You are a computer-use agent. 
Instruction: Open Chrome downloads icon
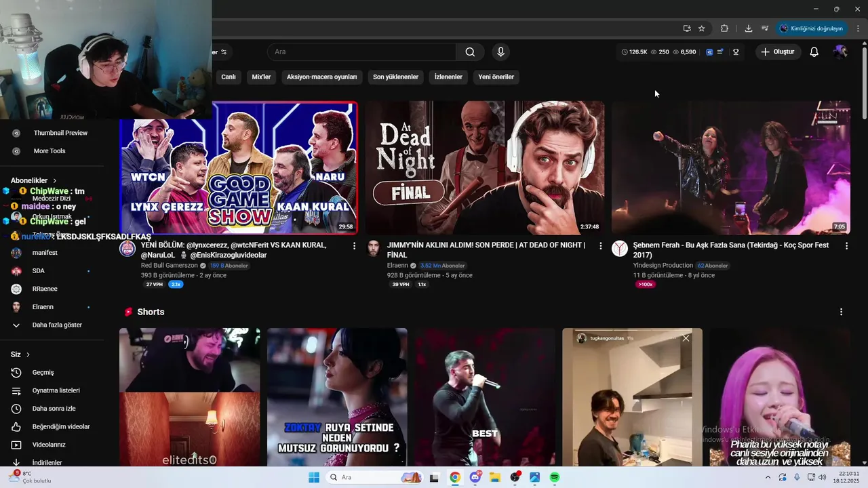[748, 28]
